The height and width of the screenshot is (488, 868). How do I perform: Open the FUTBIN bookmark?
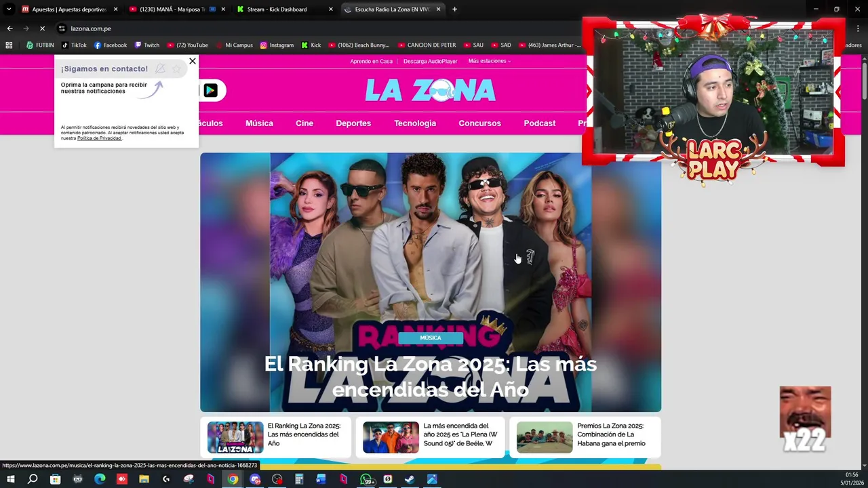click(x=40, y=45)
